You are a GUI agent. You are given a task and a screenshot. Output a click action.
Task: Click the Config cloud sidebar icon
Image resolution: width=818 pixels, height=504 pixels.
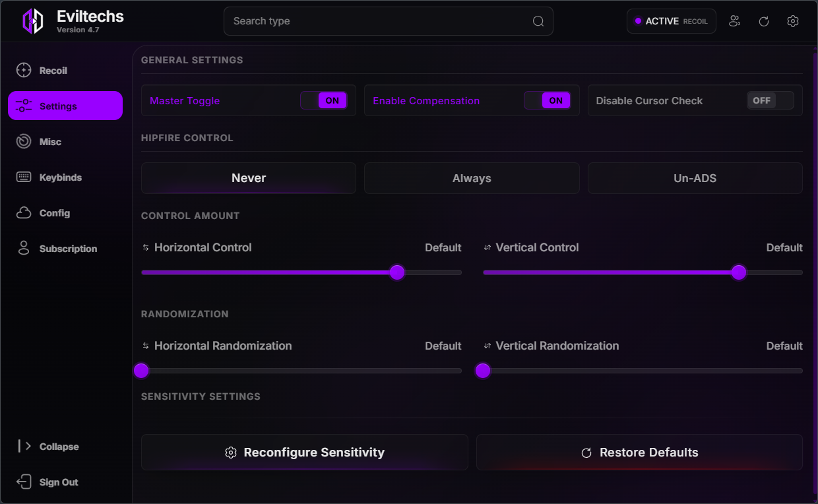pyautogui.click(x=24, y=213)
